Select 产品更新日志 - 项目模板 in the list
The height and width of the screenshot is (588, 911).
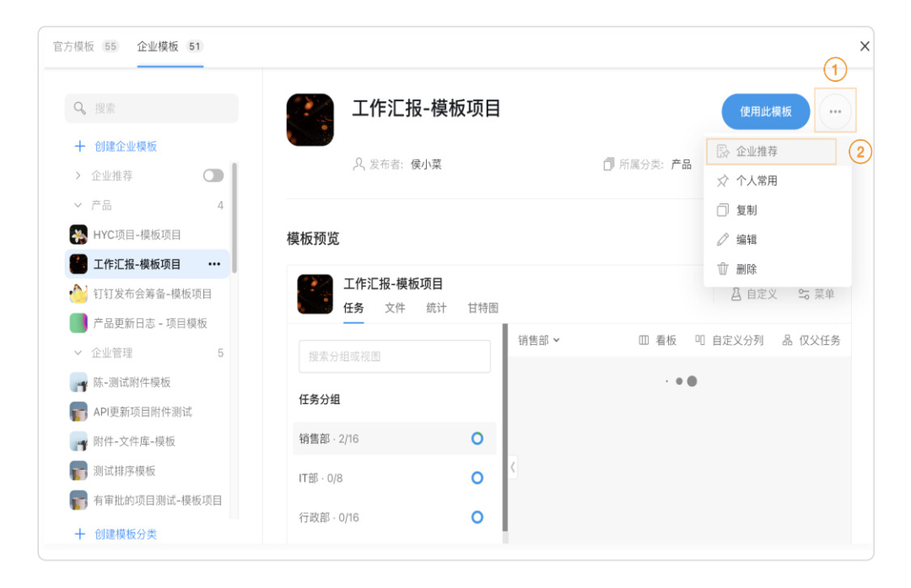(148, 323)
